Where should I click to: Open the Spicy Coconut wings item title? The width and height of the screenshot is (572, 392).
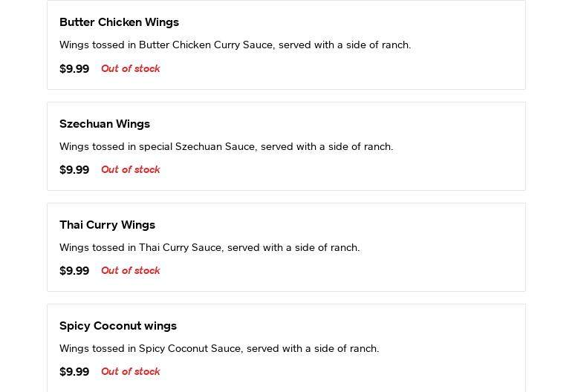pyautogui.click(x=118, y=326)
